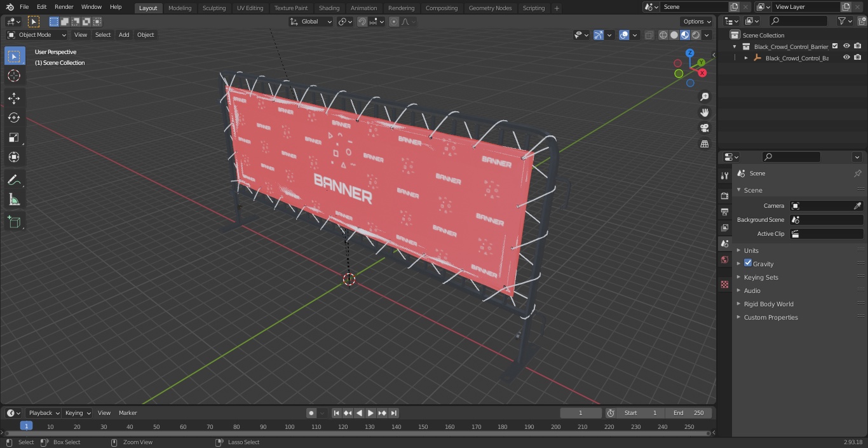868x448 pixels.
Task: Hide Black_Crowd_Control_Barrier collection with eye icon
Action: click(x=846, y=46)
